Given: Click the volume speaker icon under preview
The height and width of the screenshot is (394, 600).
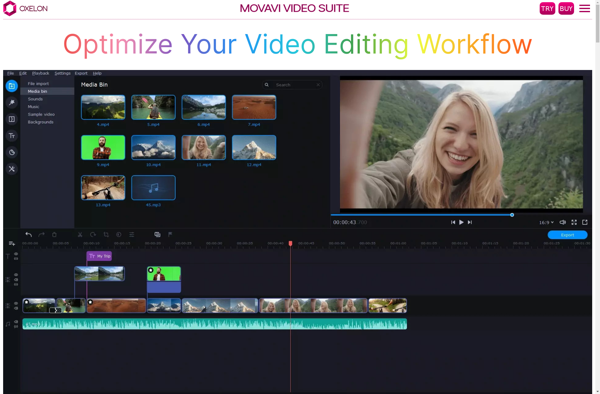Looking at the screenshot, I should (x=562, y=222).
